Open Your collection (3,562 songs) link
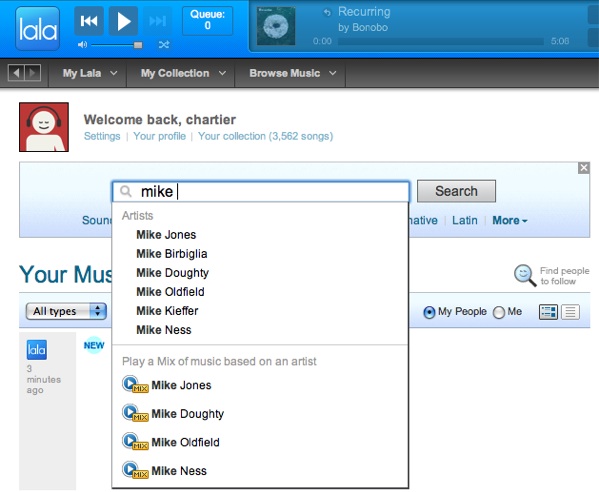Image resolution: width=599 pixels, height=492 pixels. pos(266,136)
